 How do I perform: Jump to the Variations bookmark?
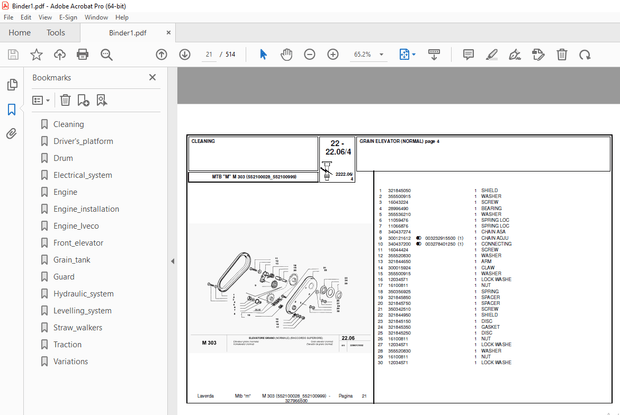click(x=70, y=362)
